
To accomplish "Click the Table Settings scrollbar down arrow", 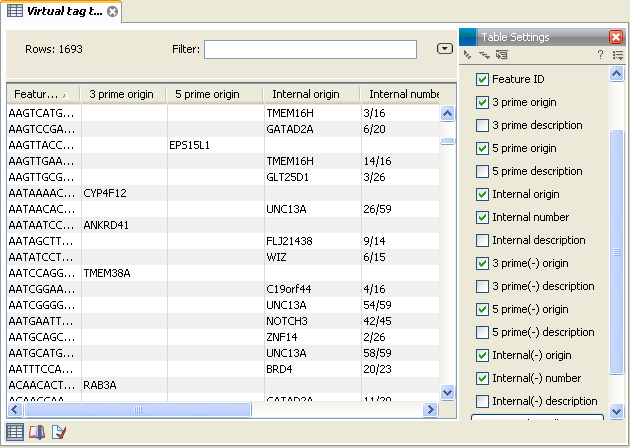I will 616,411.
